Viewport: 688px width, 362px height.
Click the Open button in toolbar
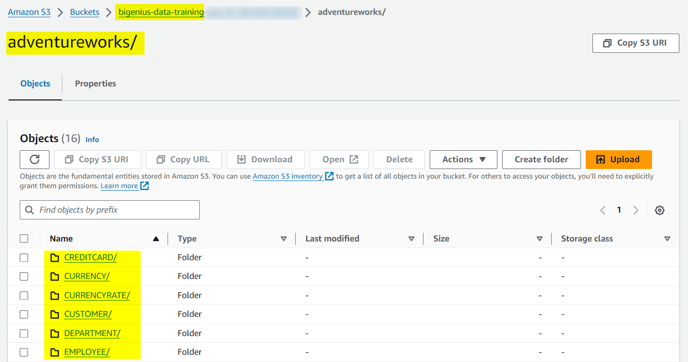point(339,159)
